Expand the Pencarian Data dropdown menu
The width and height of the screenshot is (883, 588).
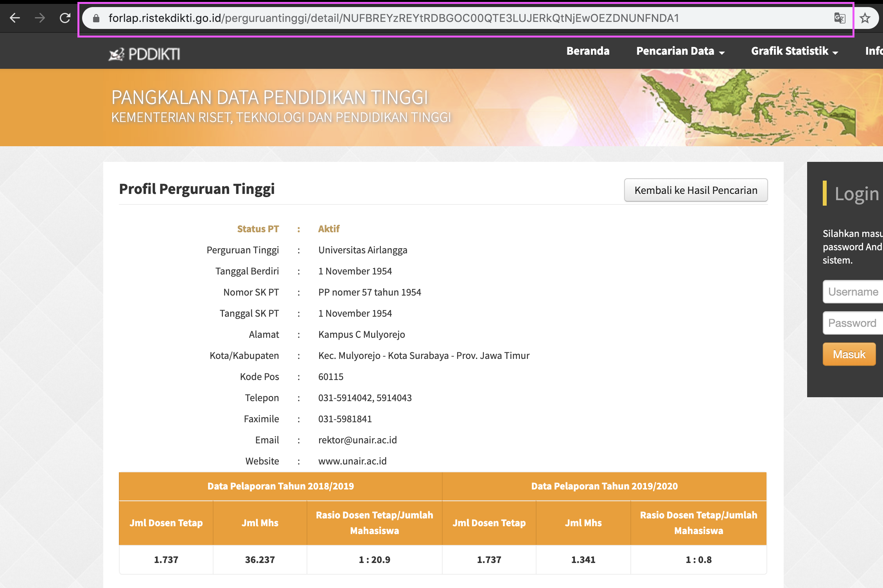(x=680, y=51)
